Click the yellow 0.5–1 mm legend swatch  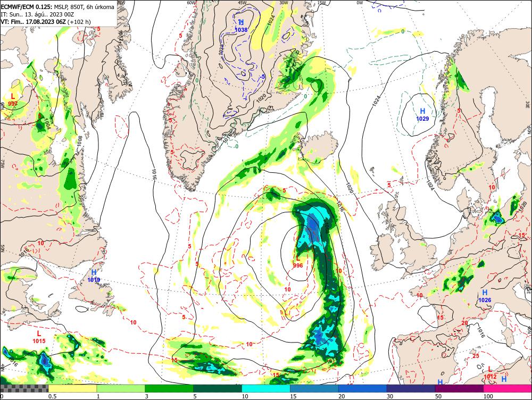[72, 388]
